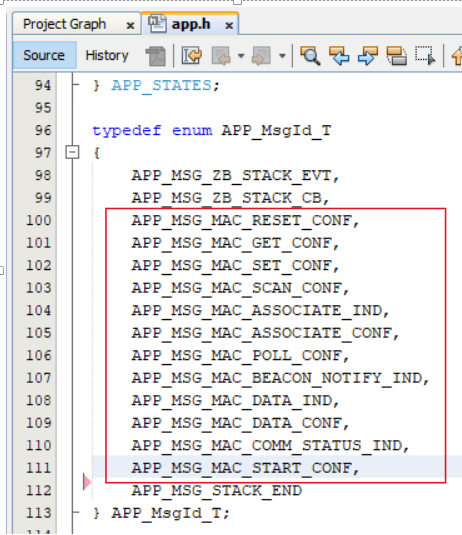Click line 111 APP_MSG_MAC_START_CONF text
462x535 pixels.
(245, 468)
